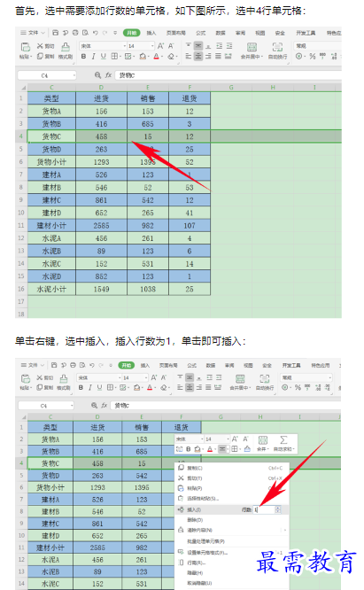Toggle Underline in lower spreadsheet ribbon
364x590 pixels.
pos(99,387)
